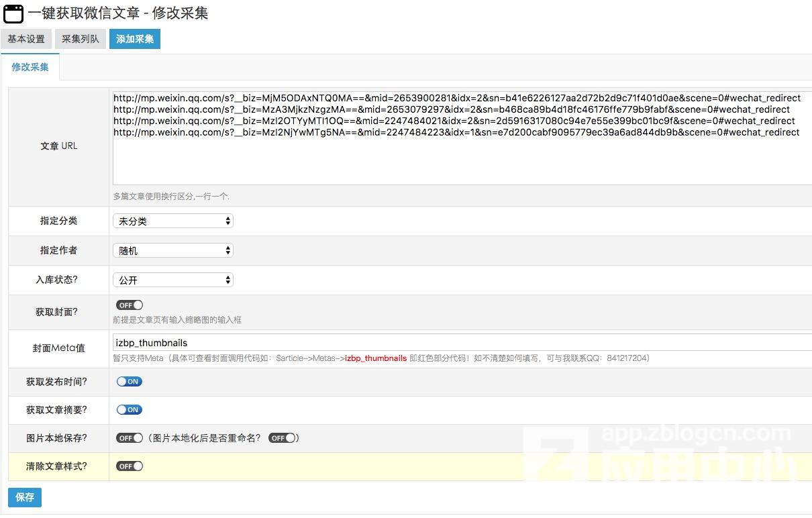Screen dimensions: 812x518
Task: Open the 基本设置 tab
Action: 26,39
